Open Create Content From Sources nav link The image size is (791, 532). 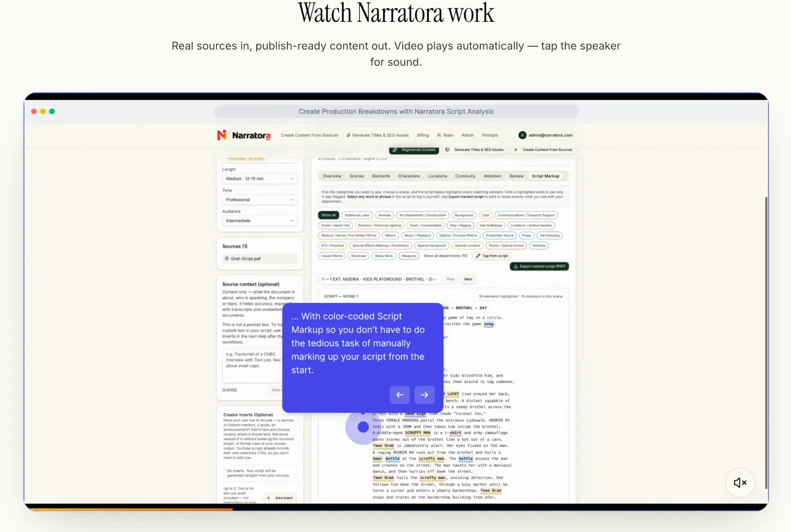309,135
